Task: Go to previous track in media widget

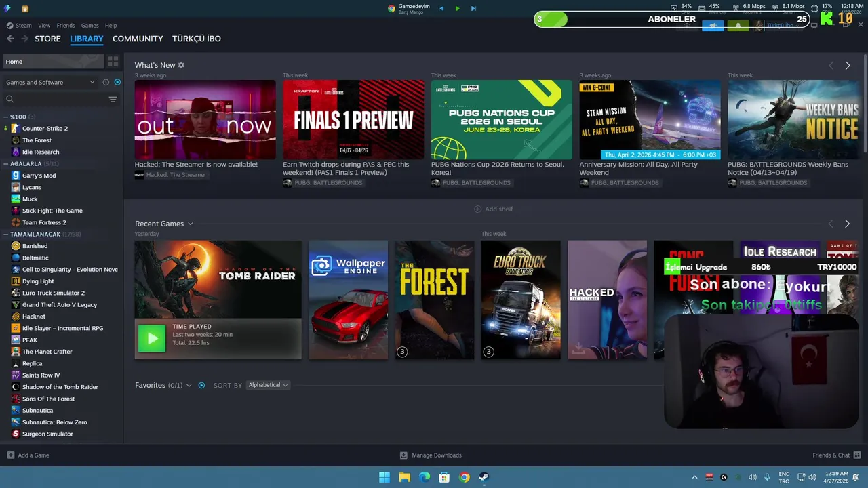Action: coord(441,8)
